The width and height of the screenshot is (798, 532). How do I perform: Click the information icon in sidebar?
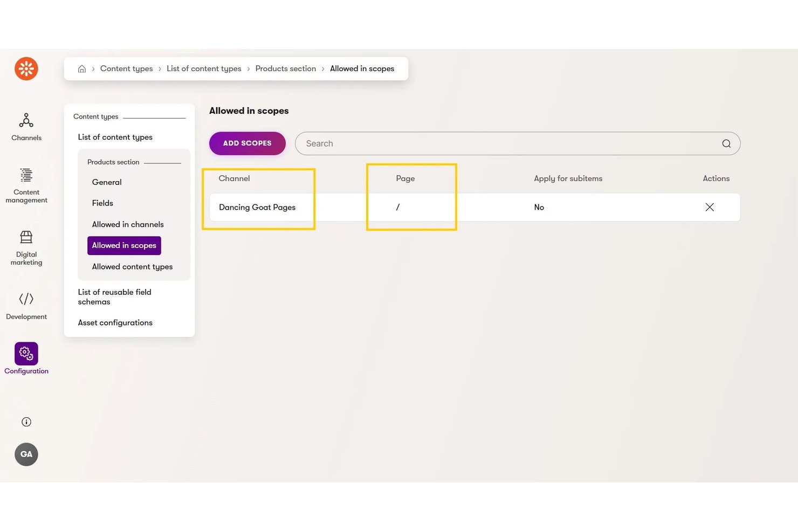pyautogui.click(x=26, y=422)
